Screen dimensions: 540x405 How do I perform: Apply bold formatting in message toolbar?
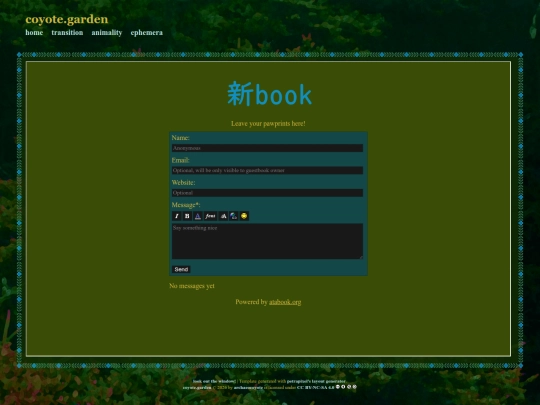[187, 216]
